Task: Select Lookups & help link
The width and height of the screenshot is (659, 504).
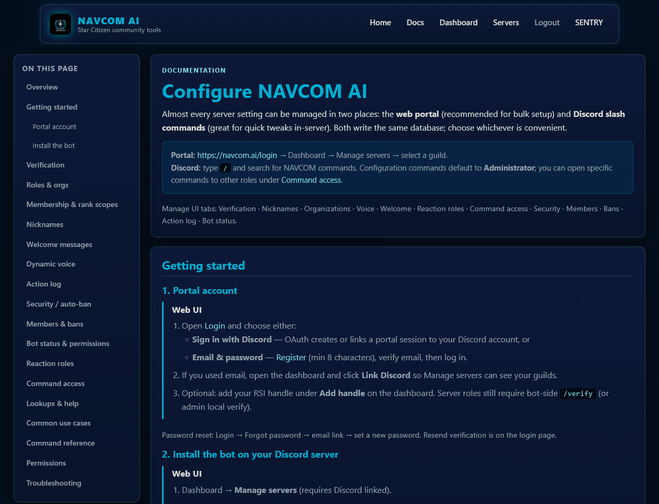Action: (x=52, y=404)
